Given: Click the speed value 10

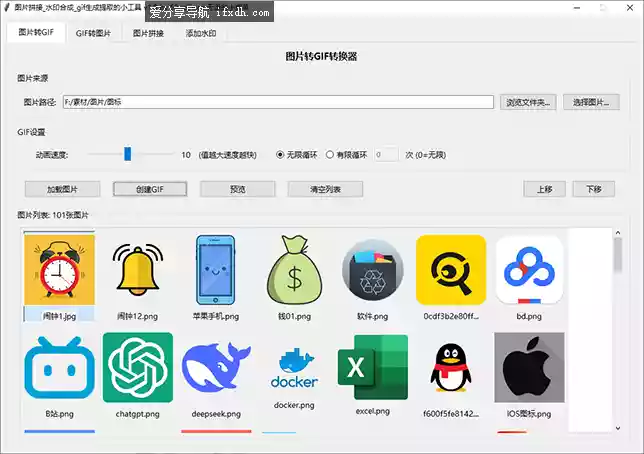Looking at the screenshot, I should 186,155.
